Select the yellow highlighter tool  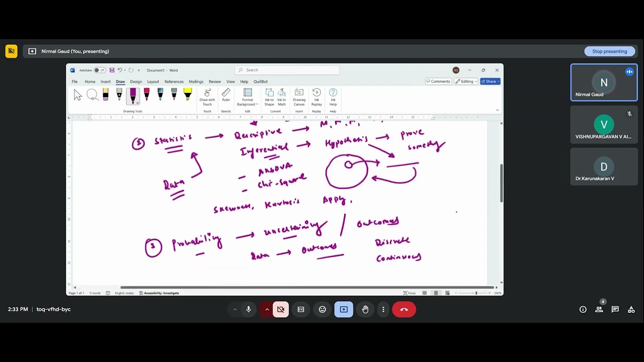[188, 95]
